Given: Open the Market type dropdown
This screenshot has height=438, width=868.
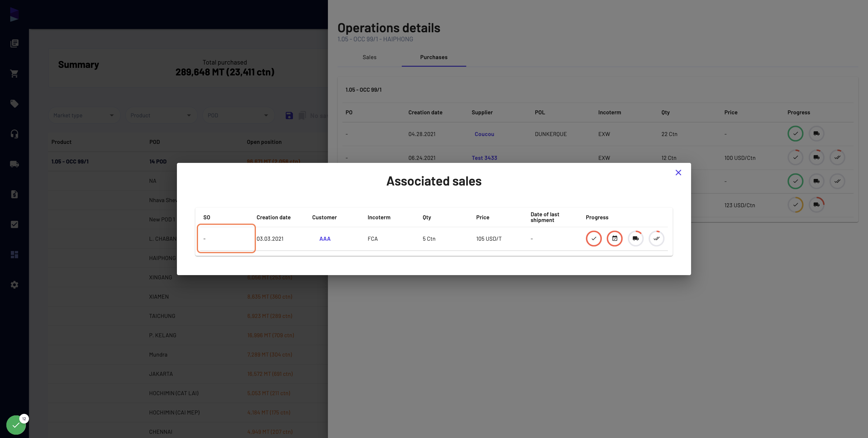Looking at the screenshot, I should pyautogui.click(x=84, y=115).
